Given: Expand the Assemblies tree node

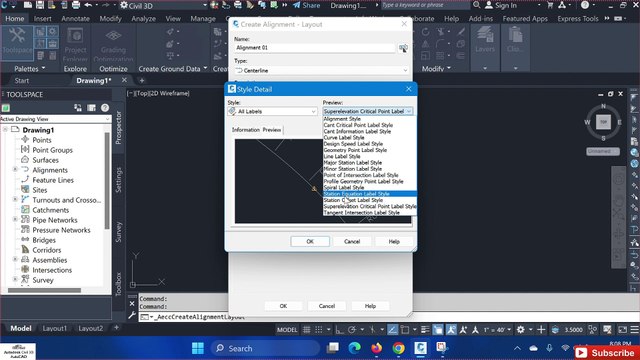Looking at the screenshot, I should click(15, 260).
